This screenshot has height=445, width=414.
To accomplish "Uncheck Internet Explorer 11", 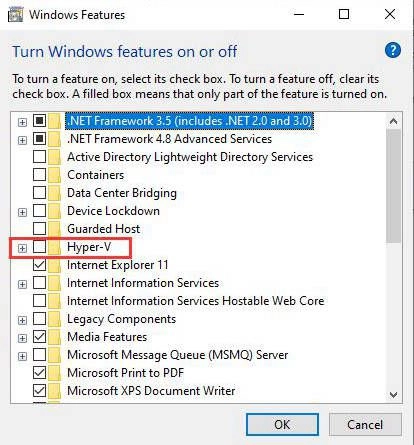I will (x=39, y=265).
